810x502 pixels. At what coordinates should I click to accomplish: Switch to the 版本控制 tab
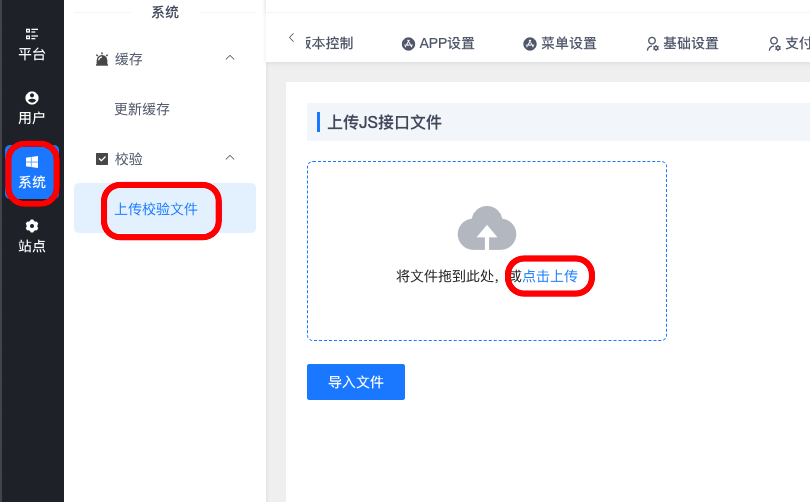[x=329, y=43]
